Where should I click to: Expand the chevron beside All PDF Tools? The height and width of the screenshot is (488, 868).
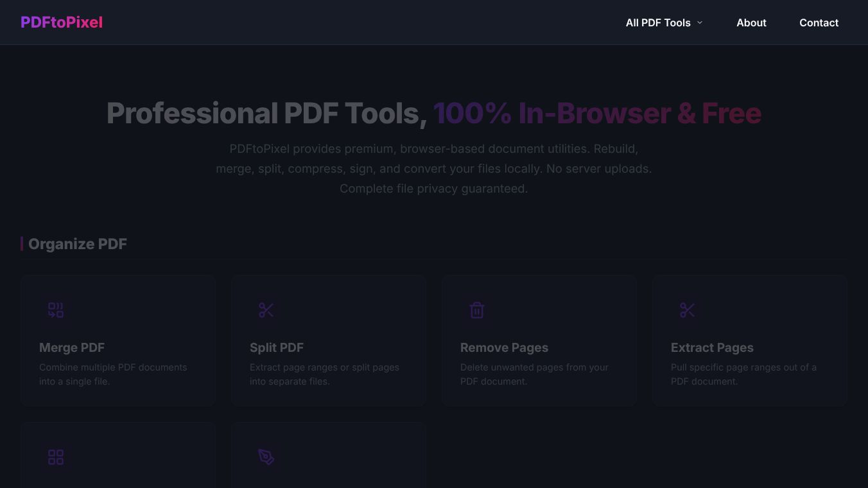tap(700, 22)
